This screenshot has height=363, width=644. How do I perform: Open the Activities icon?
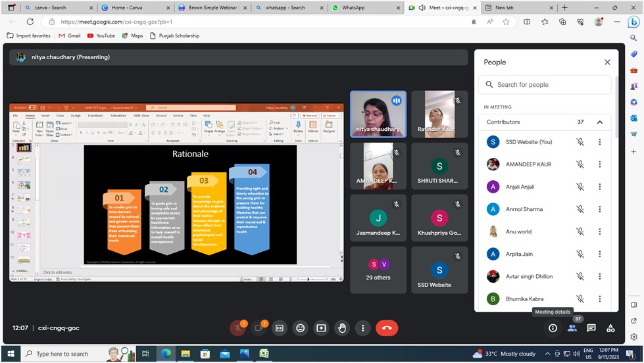click(x=610, y=327)
